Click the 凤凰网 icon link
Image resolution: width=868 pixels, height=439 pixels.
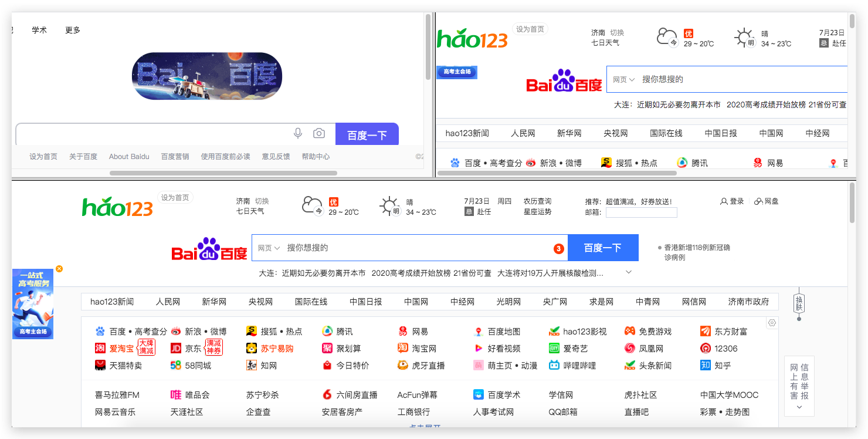pos(630,349)
